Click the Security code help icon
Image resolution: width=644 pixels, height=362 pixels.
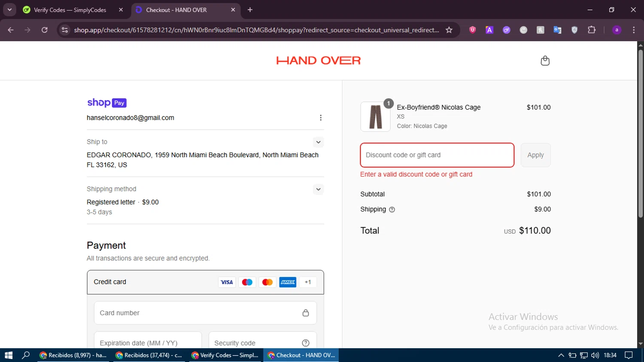tap(306, 343)
